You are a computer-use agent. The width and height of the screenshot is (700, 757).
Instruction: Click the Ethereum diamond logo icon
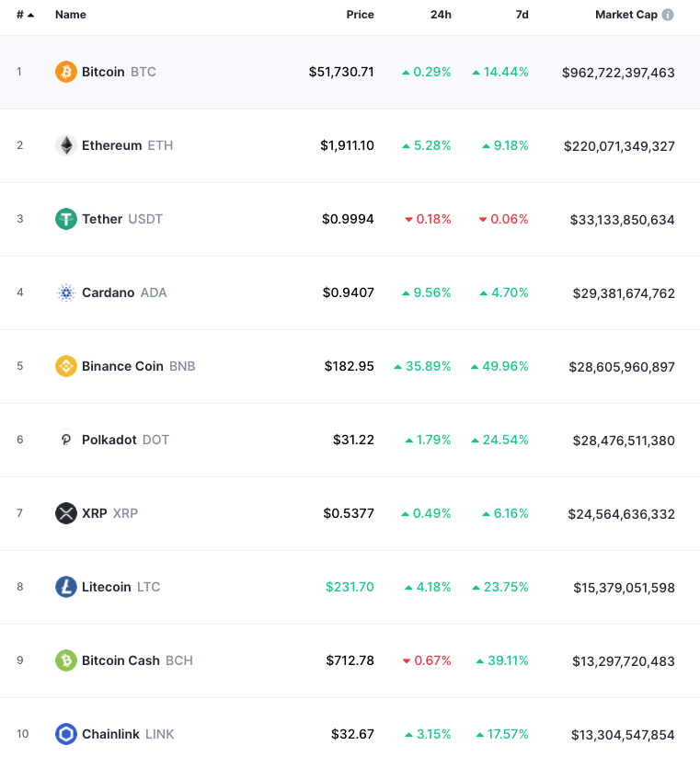[x=66, y=145]
